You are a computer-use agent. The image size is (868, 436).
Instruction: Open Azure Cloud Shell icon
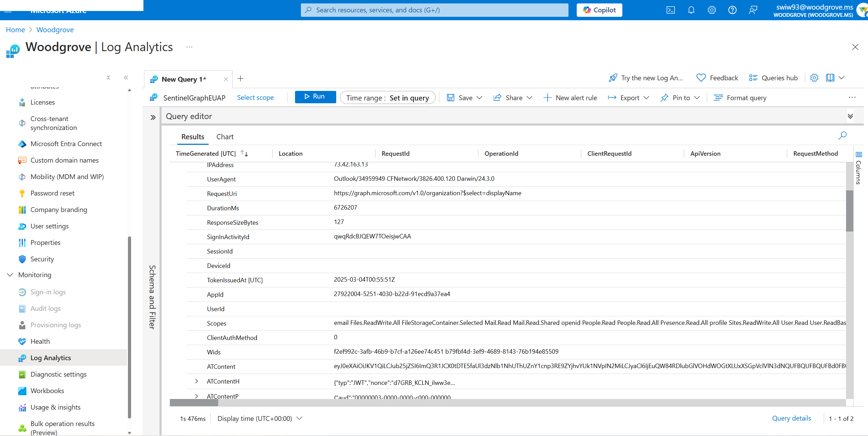(670, 10)
